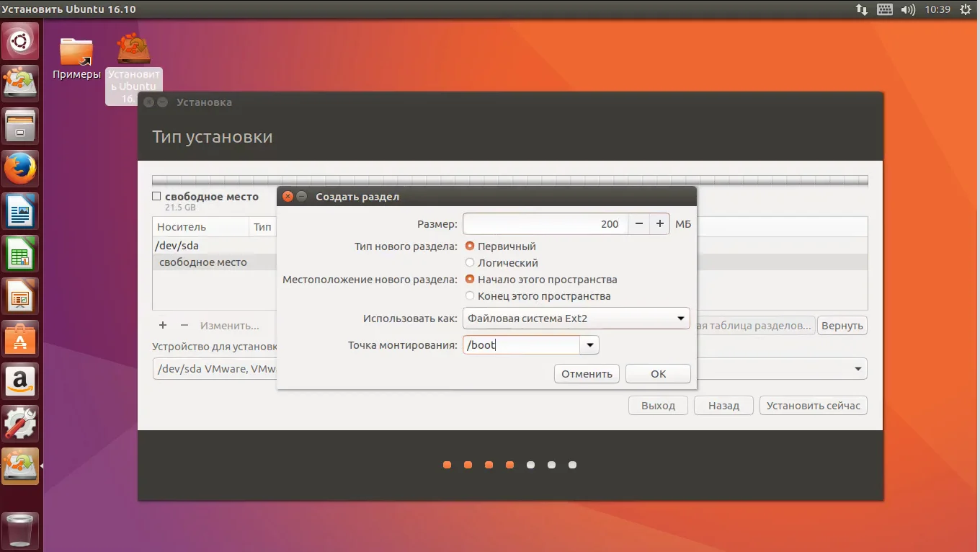
Task: Open System Settings wrench icon
Action: pyautogui.click(x=20, y=423)
